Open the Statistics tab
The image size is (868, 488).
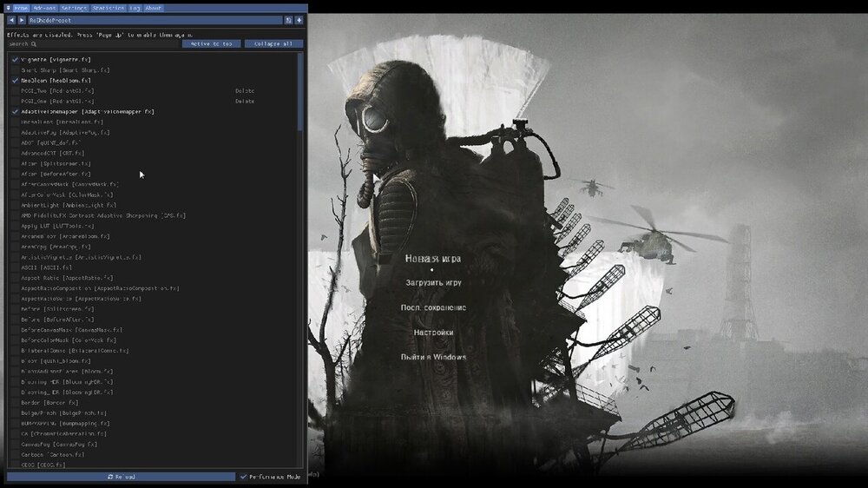coord(107,7)
